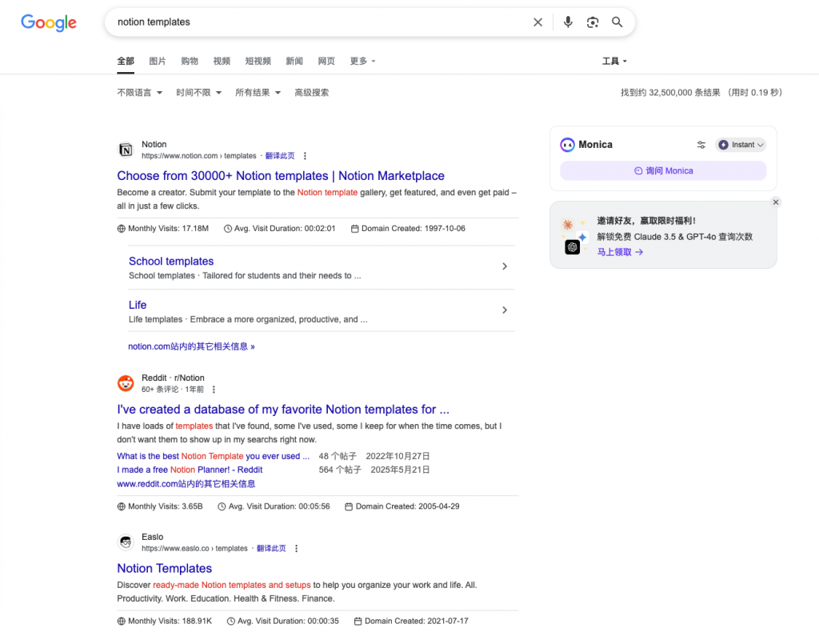Click the Monica logo icon

[x=567, y=145]
